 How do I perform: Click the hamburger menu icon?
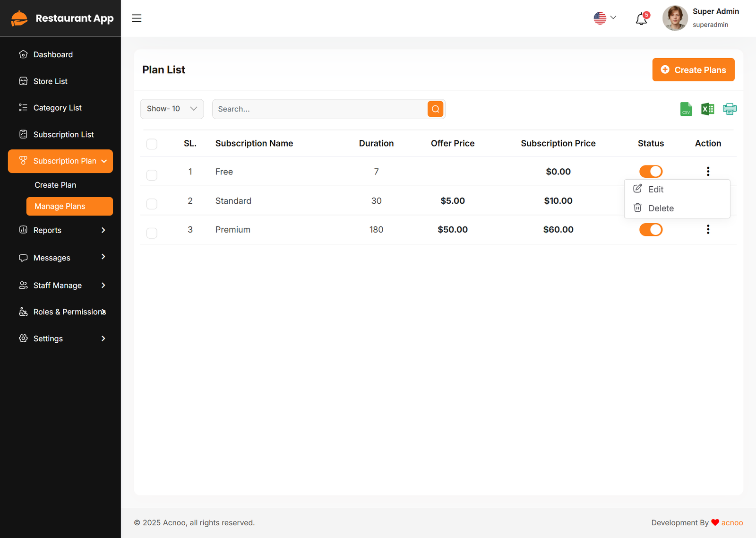click(137, 18)
